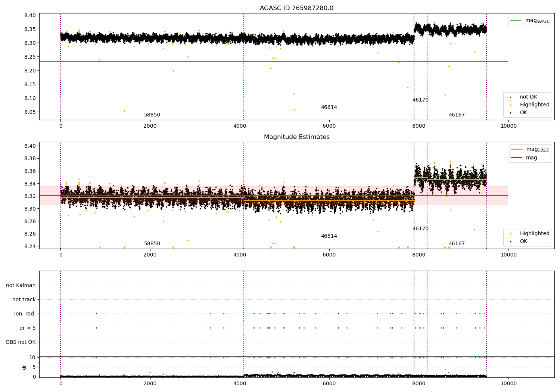
Task: Click the 8.35 y-axis tick label
Action: (x=30, y=29)
